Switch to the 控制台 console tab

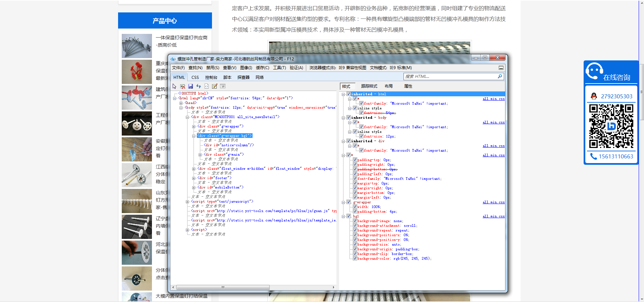point(211,78)
